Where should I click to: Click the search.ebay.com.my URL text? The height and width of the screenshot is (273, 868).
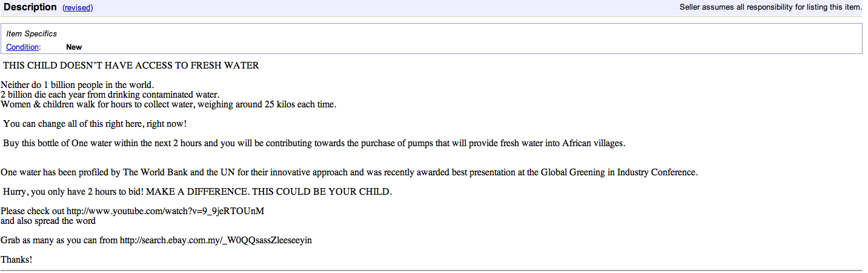(216, 240)
